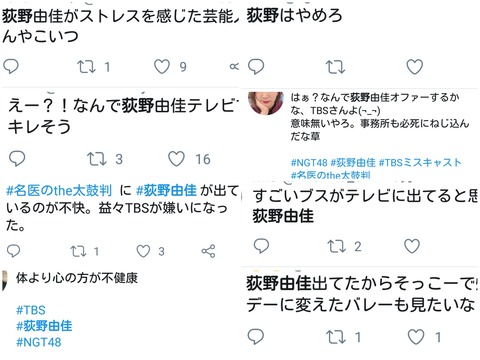Reply to the 益々TBSが嫌い tweet
480x360 pixels.
[14, 251]
